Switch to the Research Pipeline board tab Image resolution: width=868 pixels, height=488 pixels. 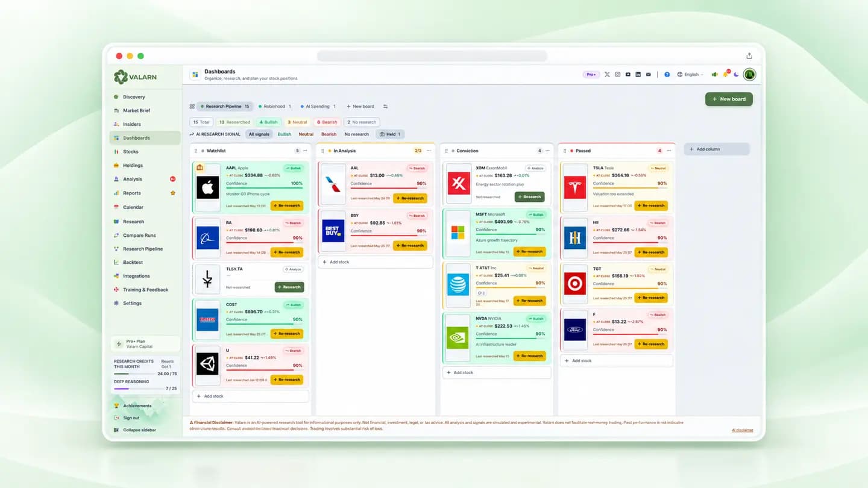point(224,107)
